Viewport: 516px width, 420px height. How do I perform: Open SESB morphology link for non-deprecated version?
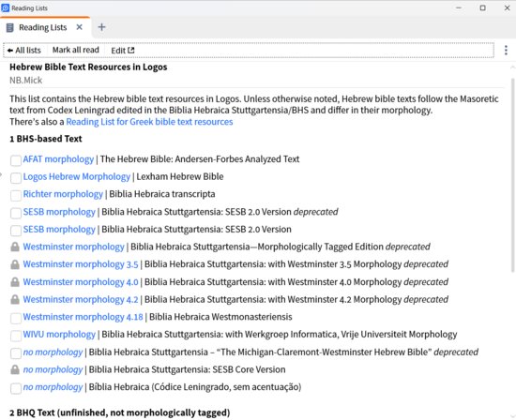[x=59, y=230]
